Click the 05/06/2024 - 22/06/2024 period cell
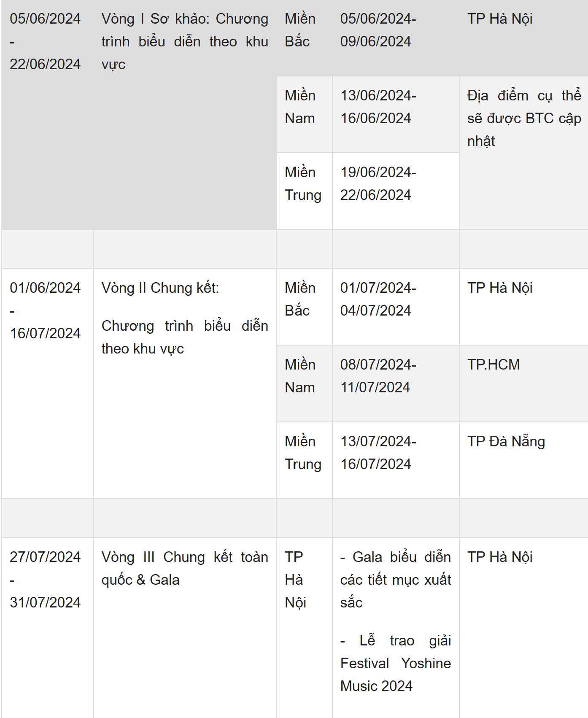 pos(45,41)
